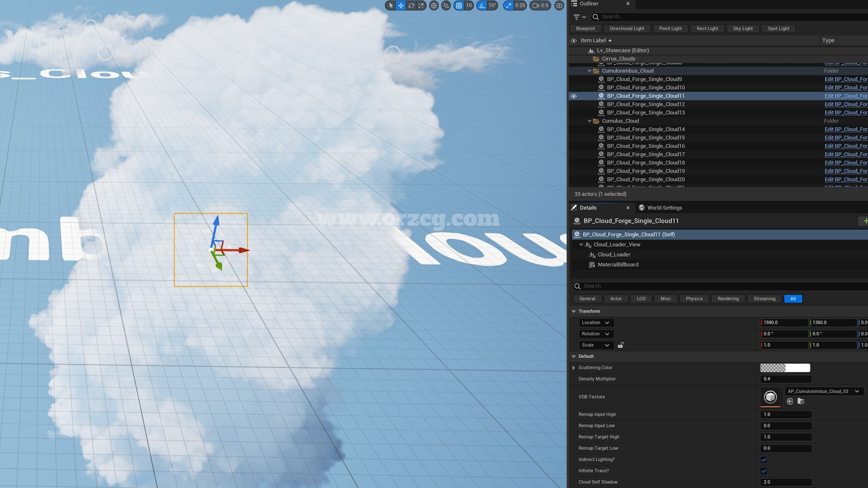Click the actor icon of BP_Cloud_Forge_Single_Cloud14
Image resolution: width=868 pixels, height=488 pixels.
click(601, 129)
